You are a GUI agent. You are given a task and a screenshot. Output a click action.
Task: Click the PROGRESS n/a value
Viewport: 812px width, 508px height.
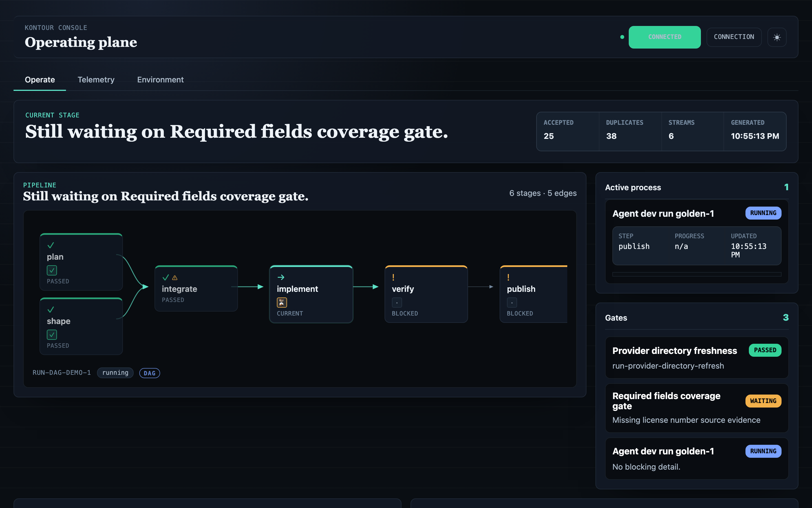pyautogui.click(x=681, y=246)
